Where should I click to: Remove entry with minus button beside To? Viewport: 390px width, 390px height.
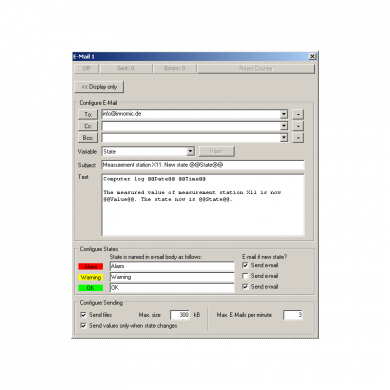(x=298, y=114)
